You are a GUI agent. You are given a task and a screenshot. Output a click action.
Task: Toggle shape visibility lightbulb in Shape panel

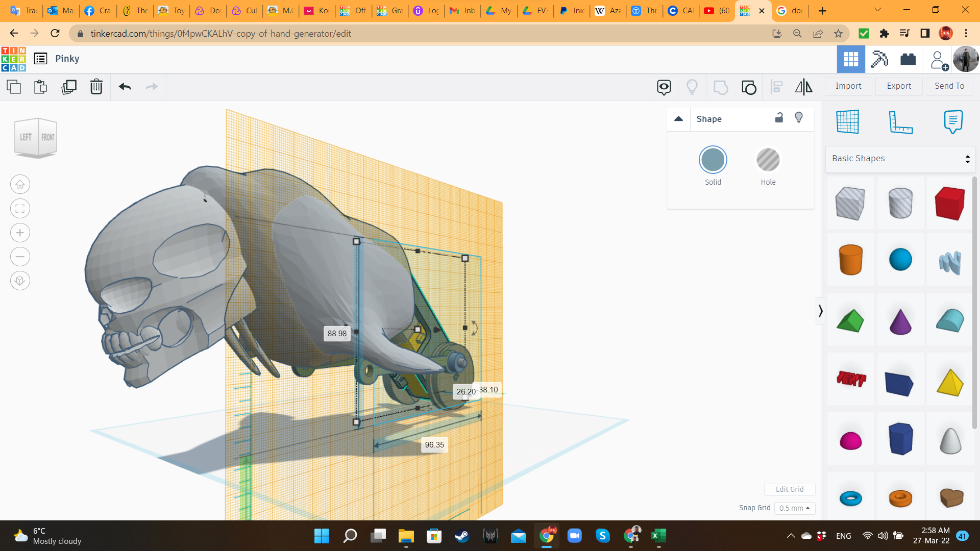coord(799,118)
